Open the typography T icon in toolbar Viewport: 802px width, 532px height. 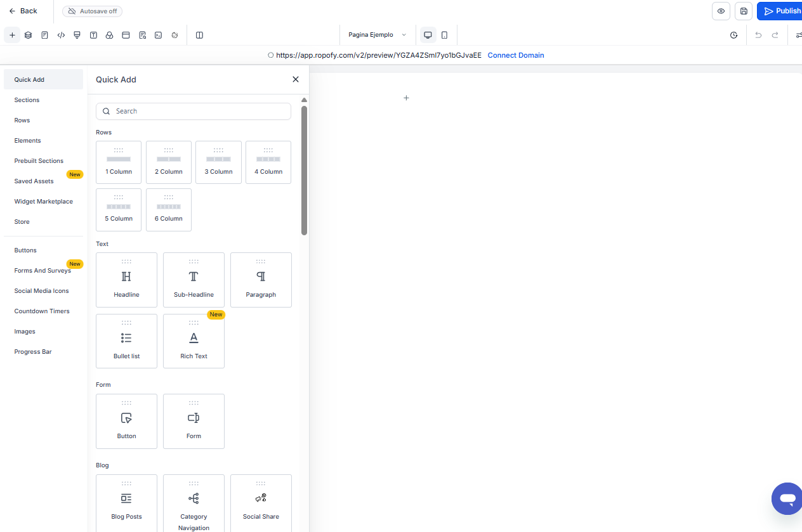[93, 36]
